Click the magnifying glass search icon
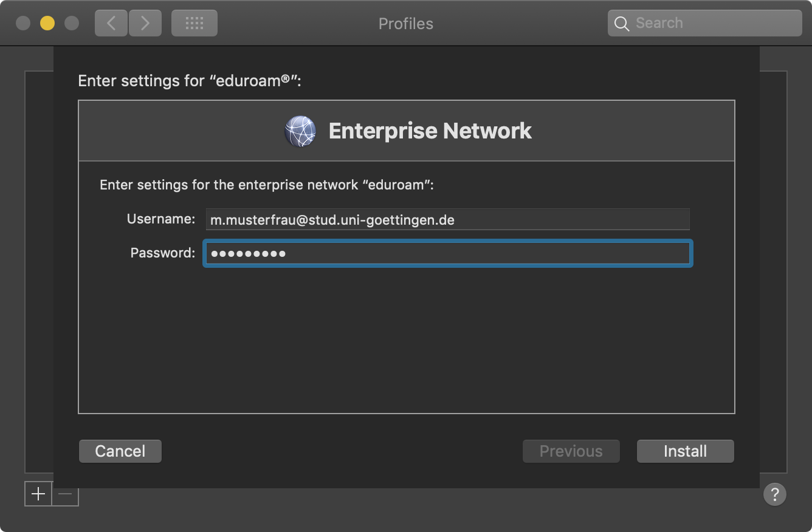The image size is (812, 532). click(x=621, y=24)
